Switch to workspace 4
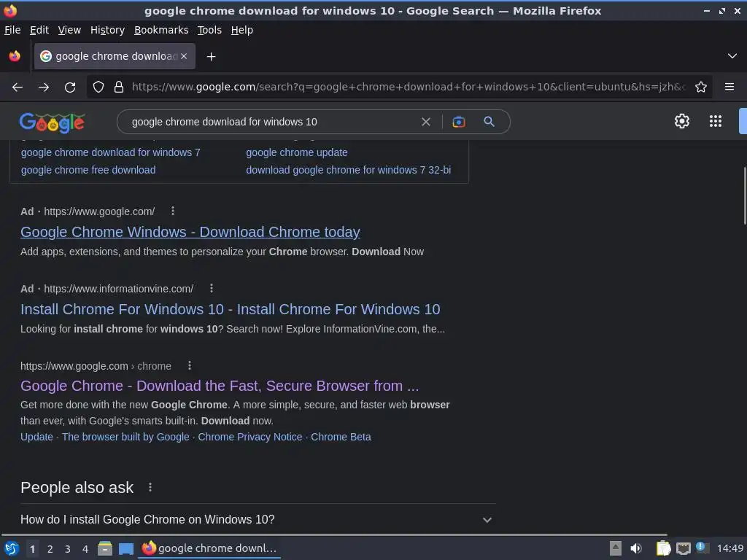Image resolution: width=747 pixels, height=560 pixels. [x=85, y=549]
